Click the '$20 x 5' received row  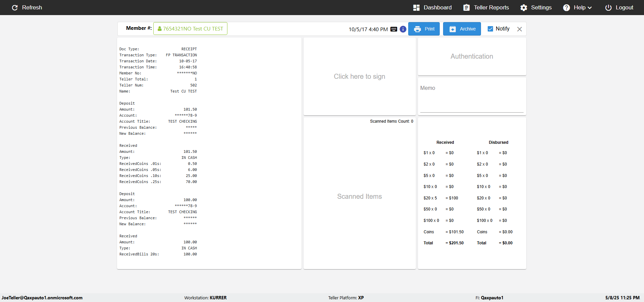[x=441, y=198]
